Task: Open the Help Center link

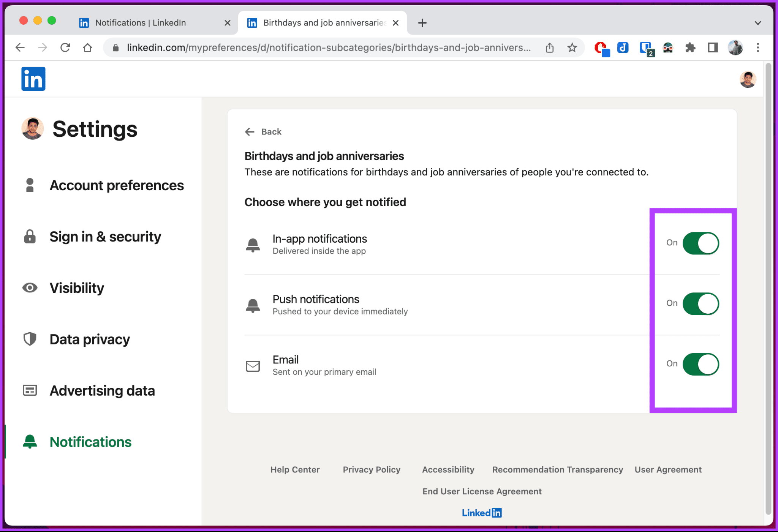Action: click(294, 469)
